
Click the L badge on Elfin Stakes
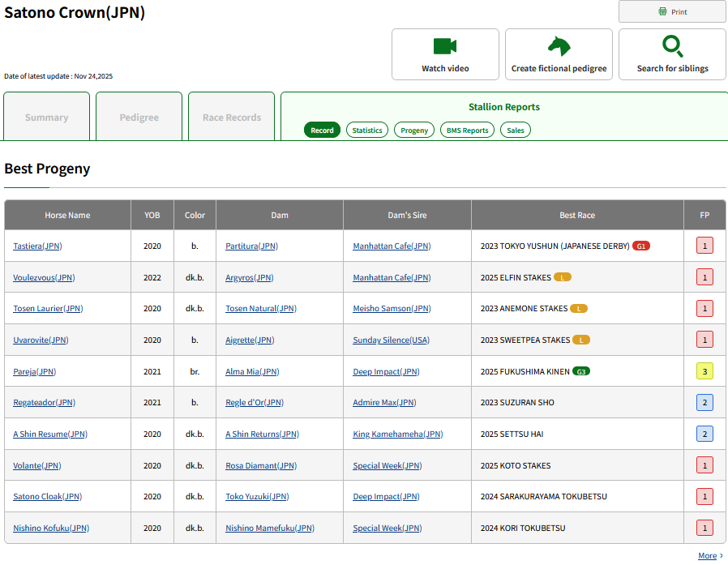tap(563, 277)
